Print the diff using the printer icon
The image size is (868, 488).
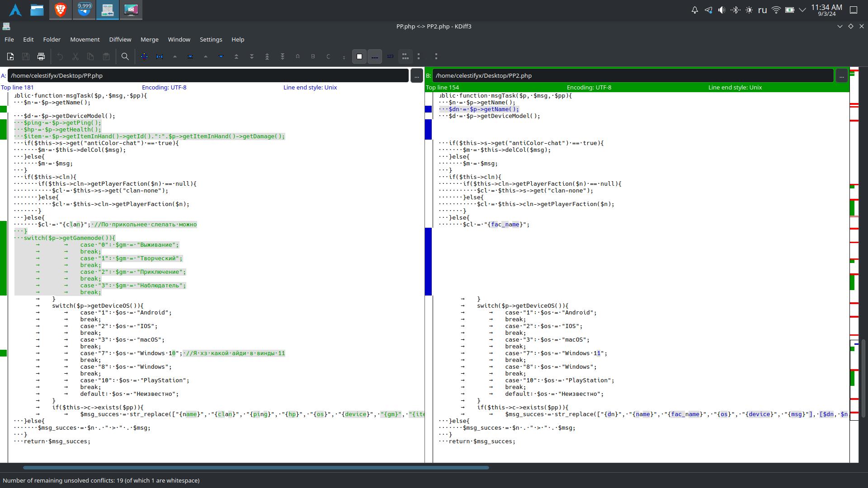pyautogui.click(x=41, y=56)
